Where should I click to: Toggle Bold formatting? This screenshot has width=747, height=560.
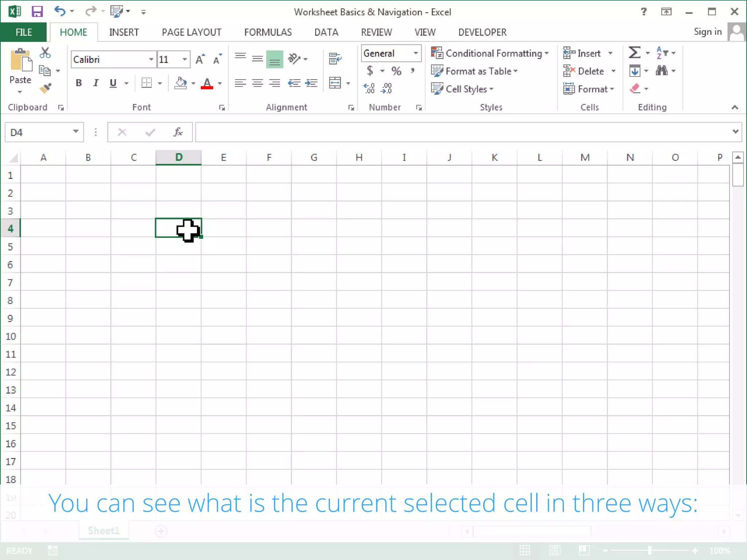[78, 83]
